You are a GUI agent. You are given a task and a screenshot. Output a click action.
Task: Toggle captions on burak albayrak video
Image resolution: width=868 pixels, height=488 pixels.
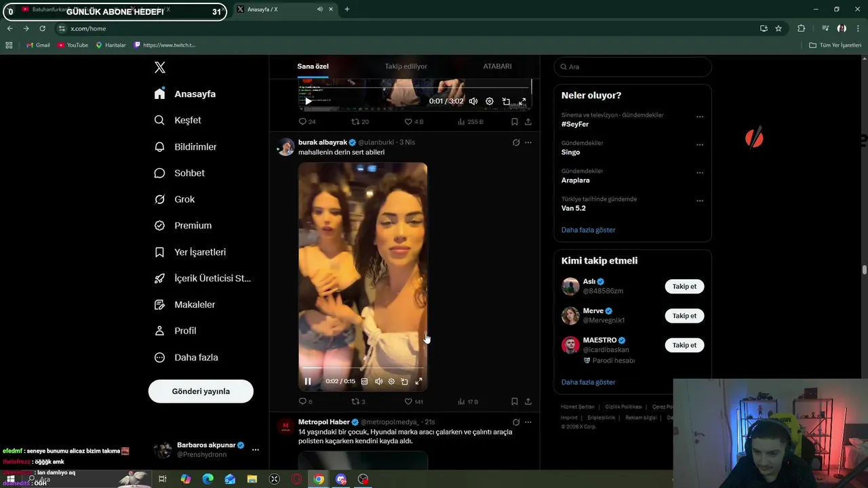[x=364, y=382]
